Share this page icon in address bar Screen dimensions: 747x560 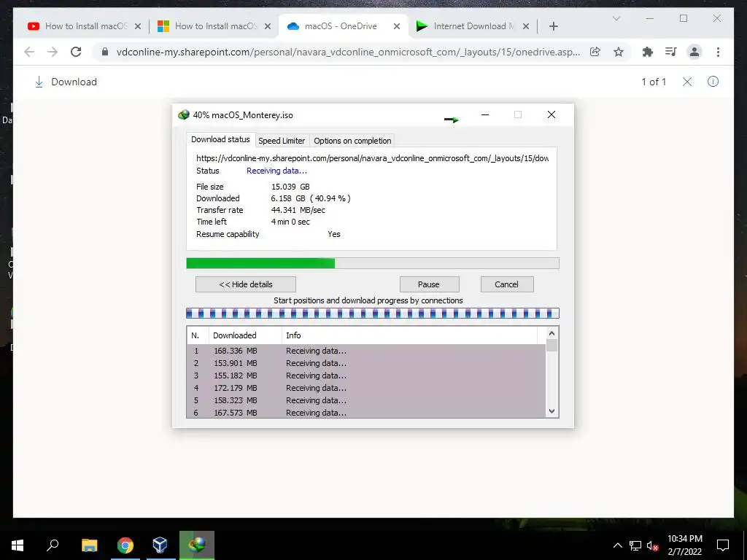595,52
